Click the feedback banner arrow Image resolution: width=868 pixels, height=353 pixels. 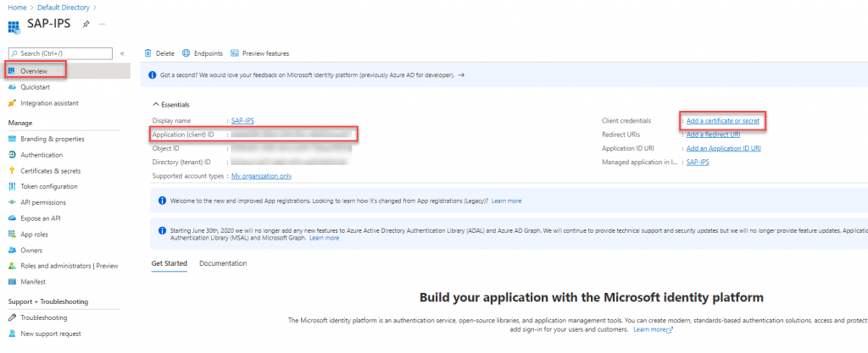coord(461,75)
